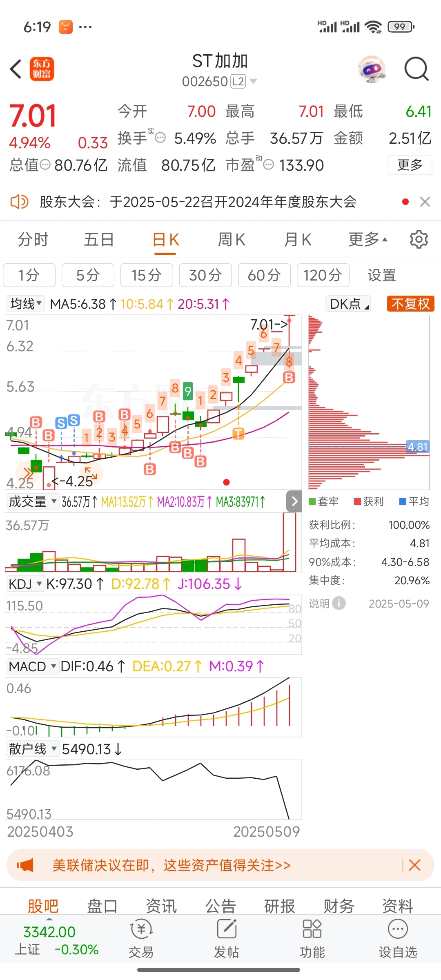The width and height of the screenshot is (441, 980).
Task: Toggle 不复权 adjustment mode
Action: 410,304
